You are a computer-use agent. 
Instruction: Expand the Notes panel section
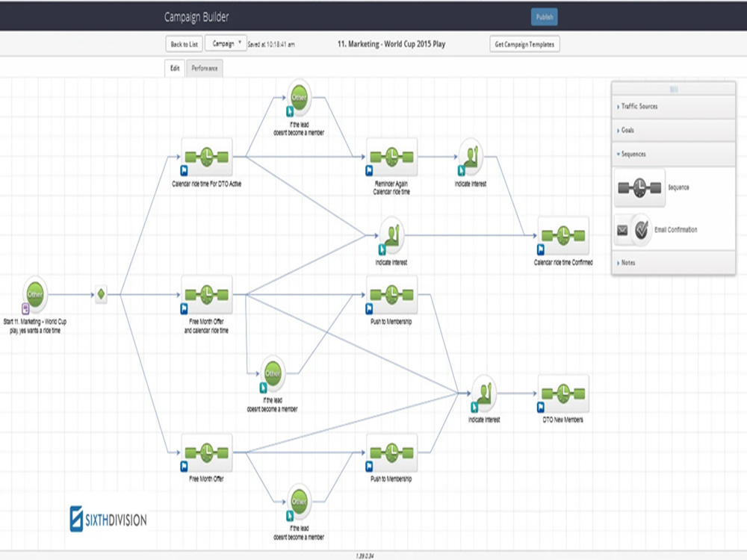[x=673, y=263]
